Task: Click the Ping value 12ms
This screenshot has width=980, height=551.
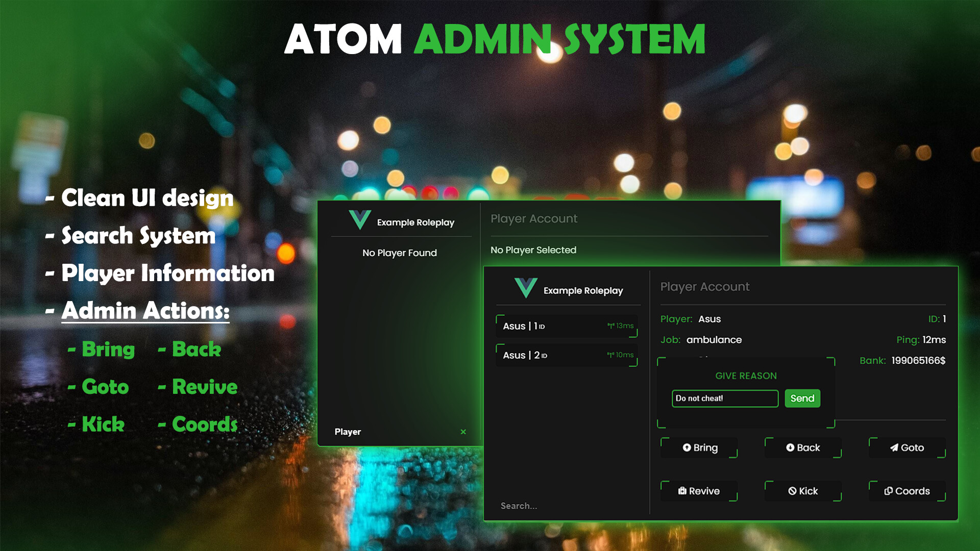Action: (934, 340)
